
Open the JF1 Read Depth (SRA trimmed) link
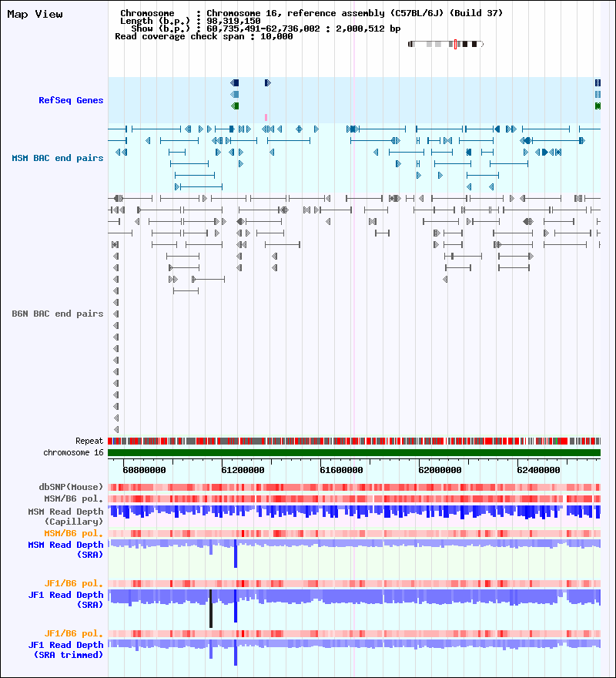point(65,650)
